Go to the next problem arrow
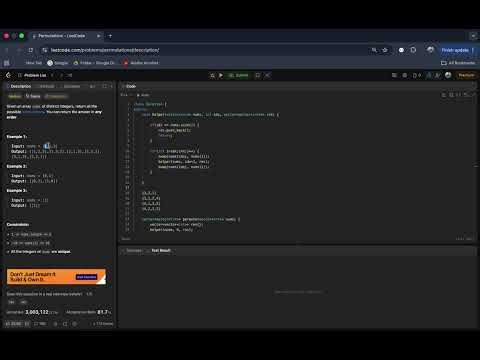 coord(61,75)
